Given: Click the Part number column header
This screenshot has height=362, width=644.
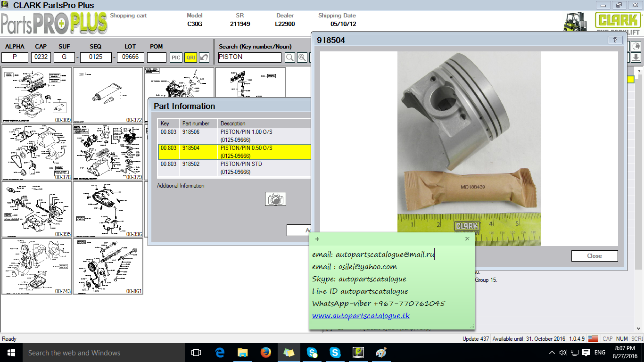Looking at the screenshot, I should tap(198, 123).
